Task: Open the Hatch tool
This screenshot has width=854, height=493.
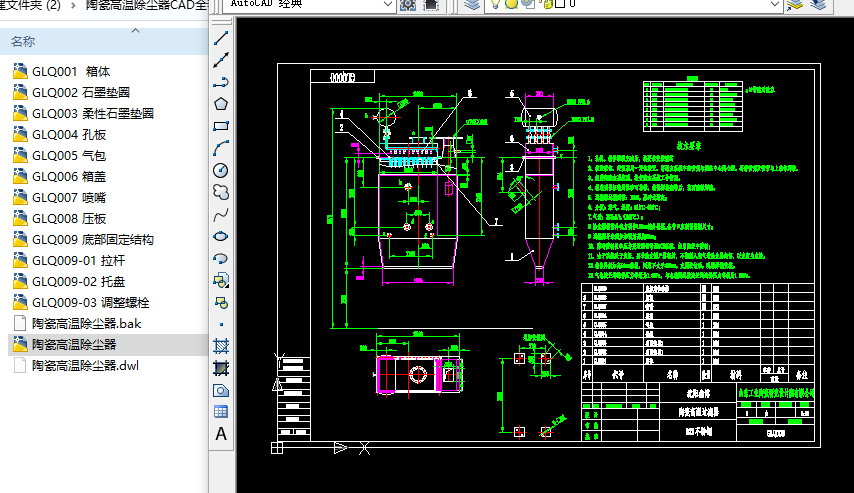Action: [221, 346]
